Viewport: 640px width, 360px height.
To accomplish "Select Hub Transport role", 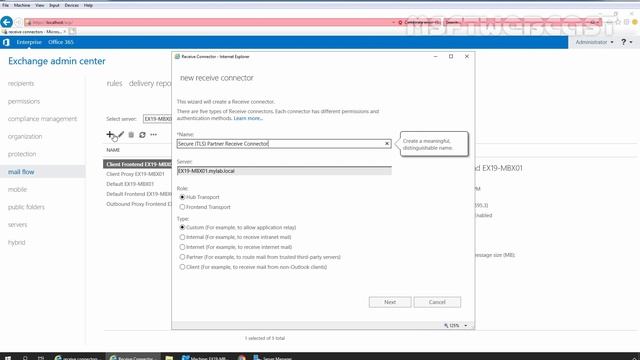I will (182, 197).
